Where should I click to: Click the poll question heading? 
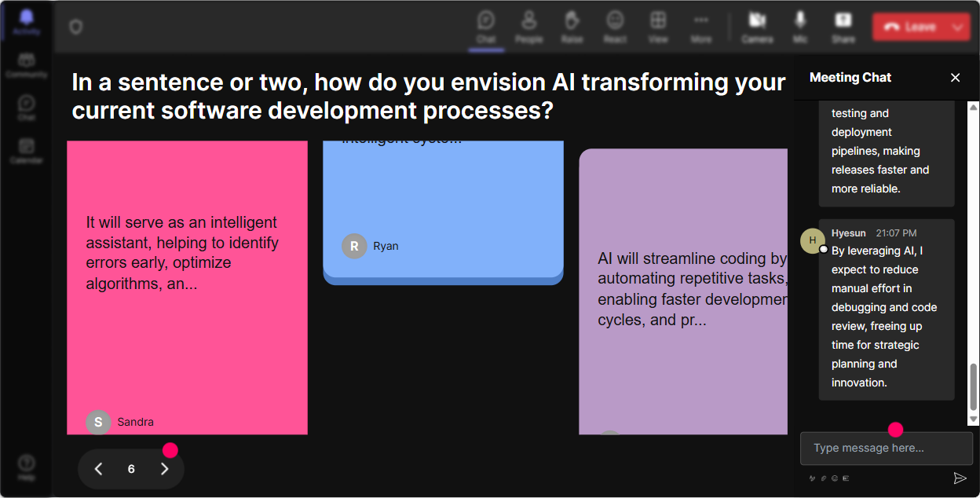(429, 96)
